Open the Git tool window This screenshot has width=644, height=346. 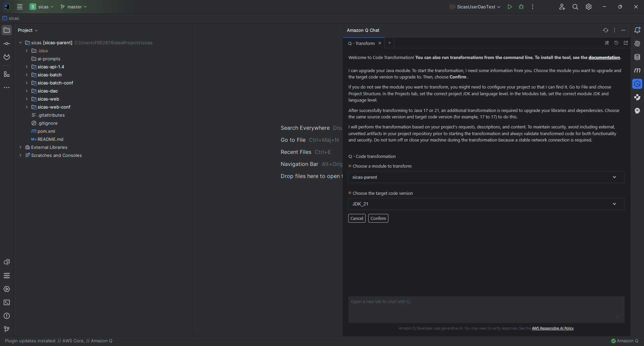click(x=7, y=329)
